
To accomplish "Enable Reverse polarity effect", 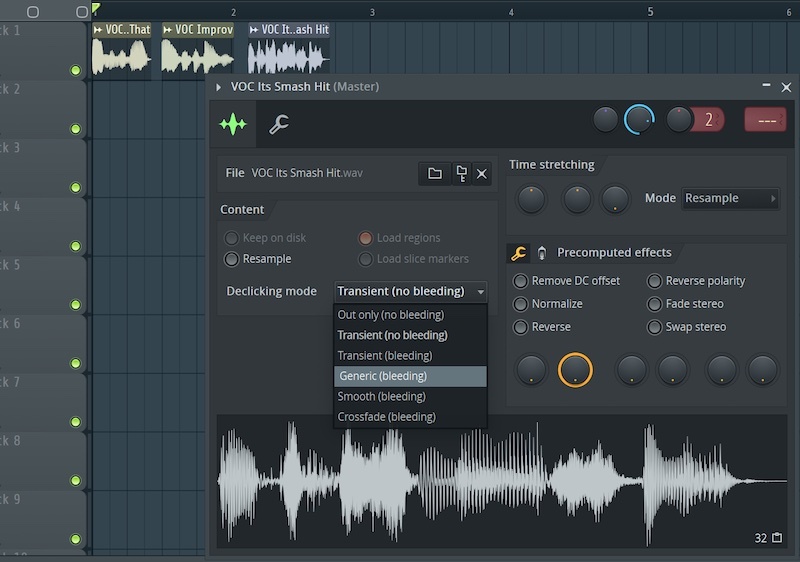I will 655,281.
